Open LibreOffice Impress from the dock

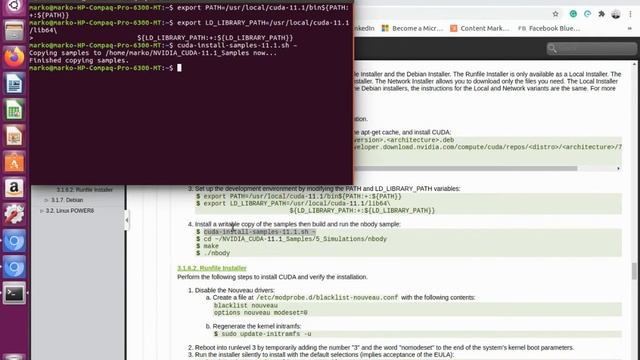pyautogui.click(x=14, y=136)
